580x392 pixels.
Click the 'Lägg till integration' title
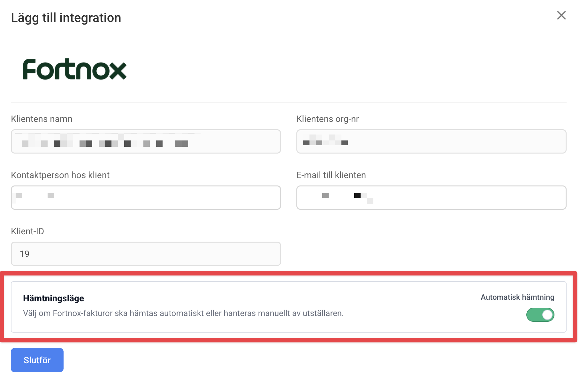point(66,18)
